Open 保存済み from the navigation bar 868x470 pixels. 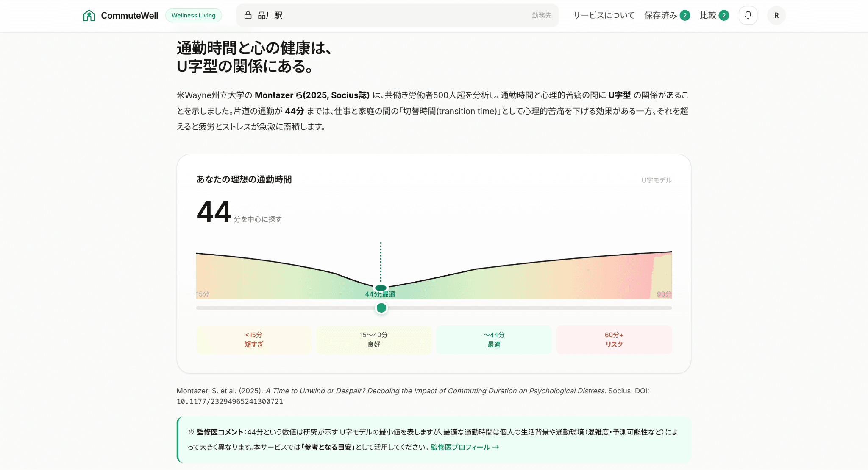(659, 15)
